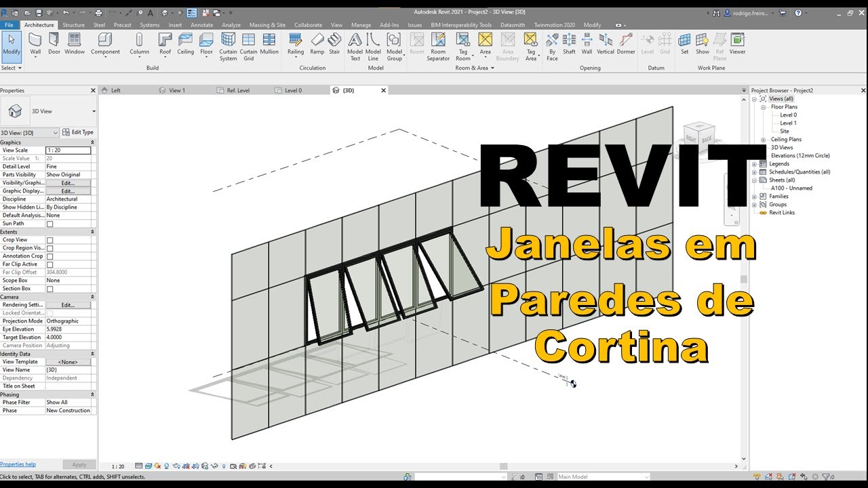This screenshot has height=488, width=868.
Task: Open the work plane Viewer
Action: point(737,43)
